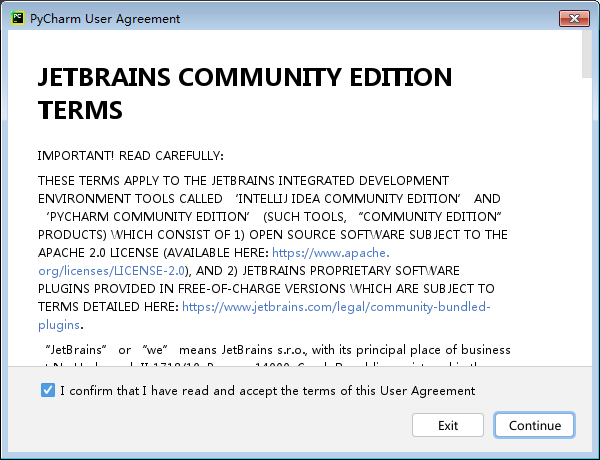600x460 pixels.
Task: Uncheck the accept User Agreement checkbox
Action: [x=48, y=390]
